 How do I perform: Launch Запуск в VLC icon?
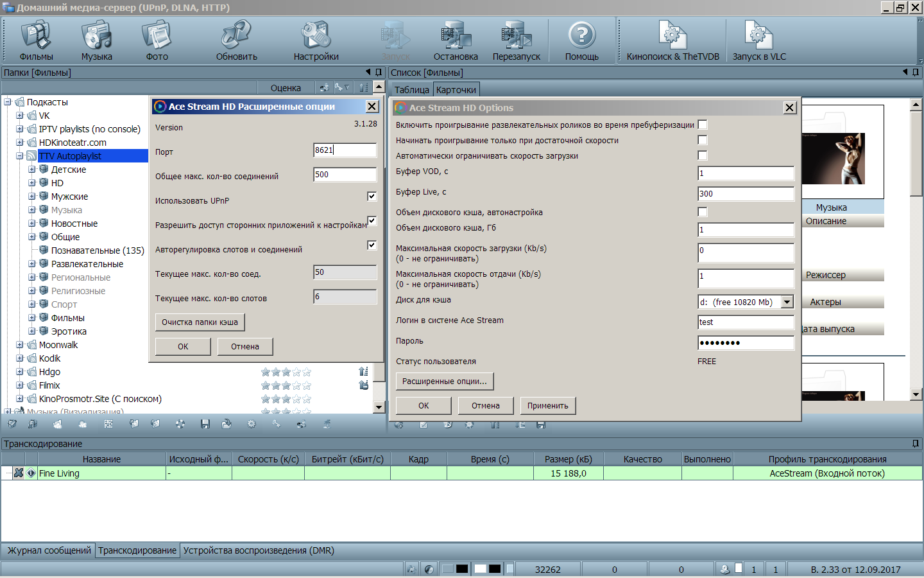point(759,40)
